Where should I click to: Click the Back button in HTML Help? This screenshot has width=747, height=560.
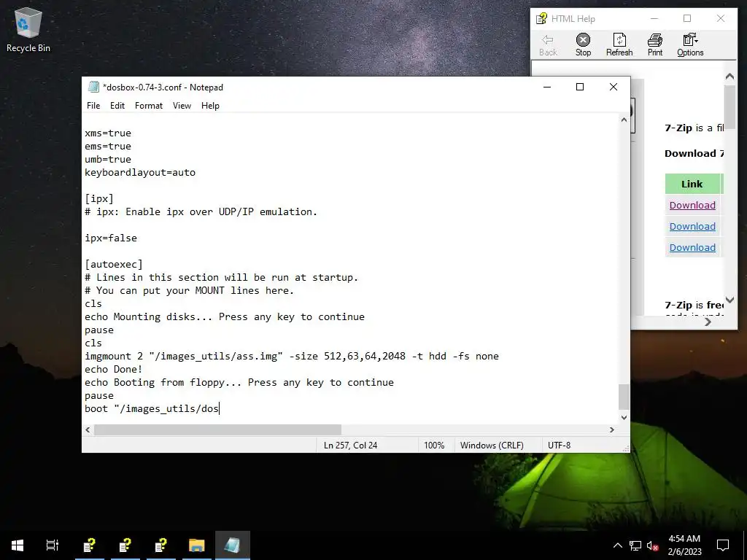click(548, 45)
